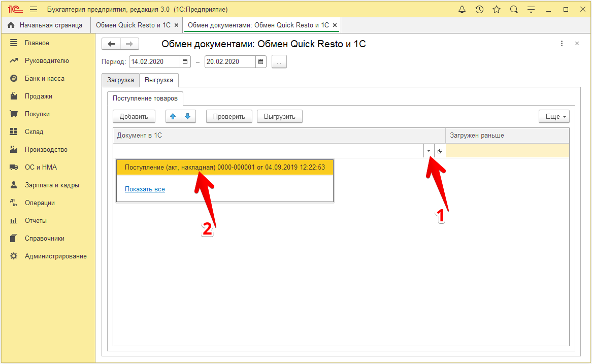Open period selection ellipsis button

point(279,62)
